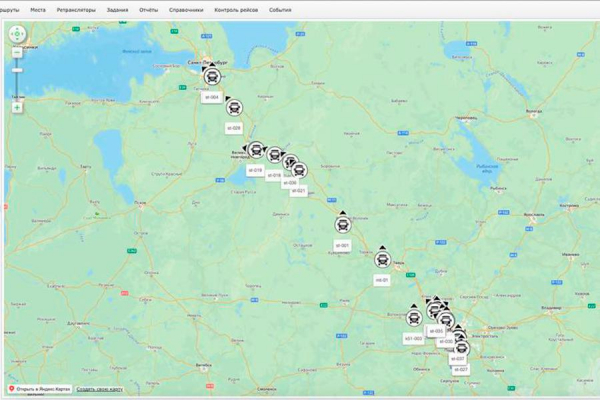Click the truck icon labeled k51-003
The width and height of the screenshot is (600, 400).
[x=413, y=320]
